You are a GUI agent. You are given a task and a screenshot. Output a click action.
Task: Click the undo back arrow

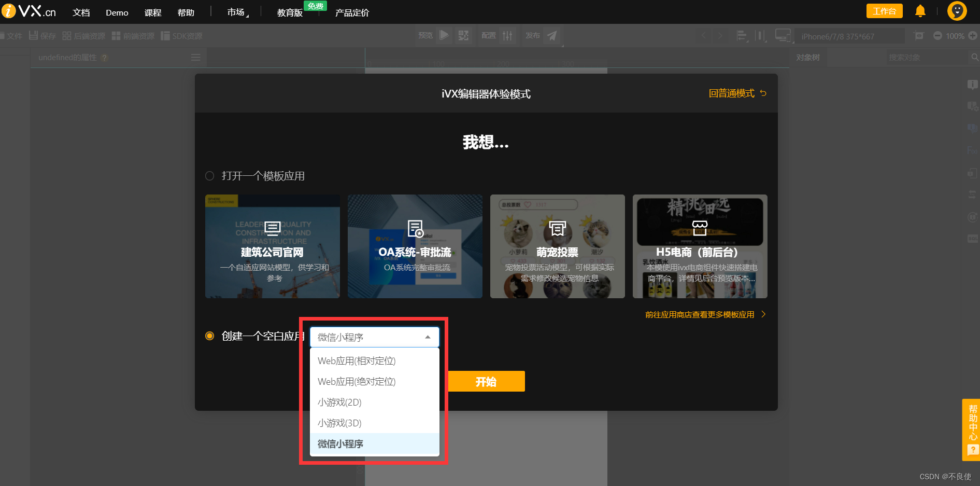[704, 36]
